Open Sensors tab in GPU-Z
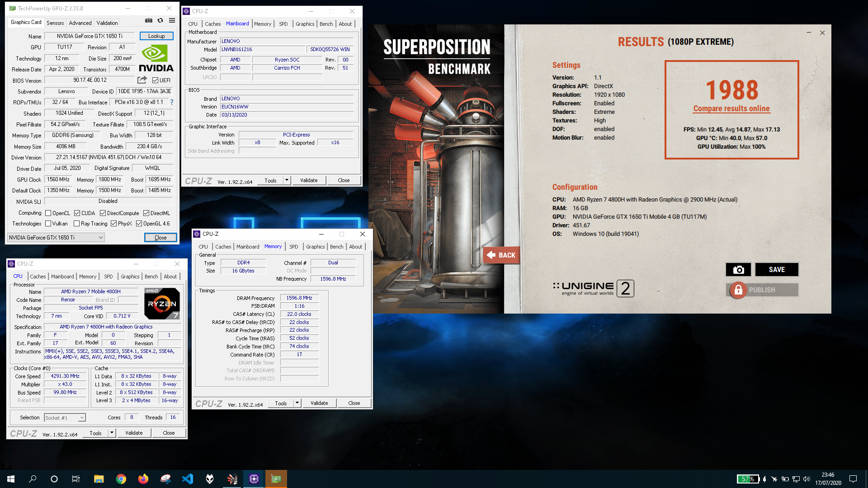 pos(55,23)
